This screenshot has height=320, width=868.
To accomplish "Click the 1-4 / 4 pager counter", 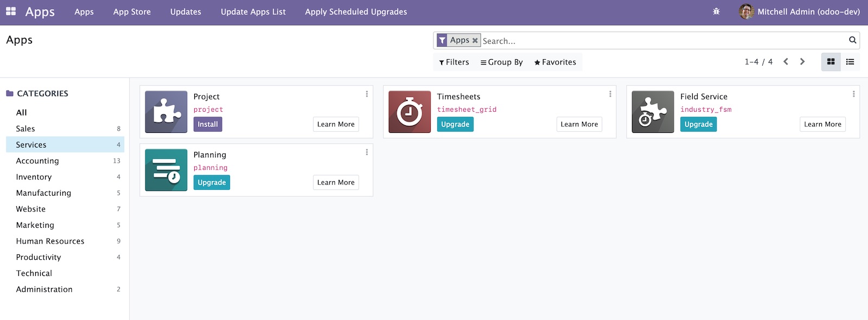I will 758,62.
